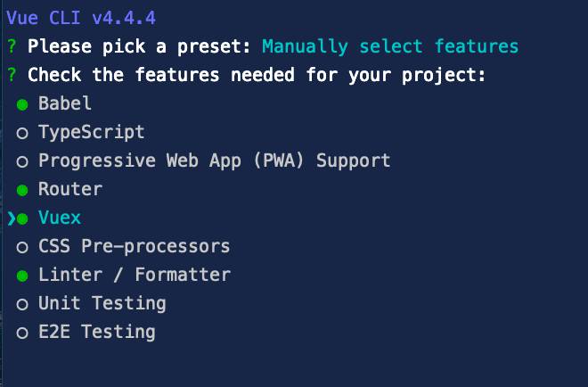The height and width of the screenshot is (387, 588).
Task: Click the "Check the features needed" prompt text
Action: coord(257,75)
